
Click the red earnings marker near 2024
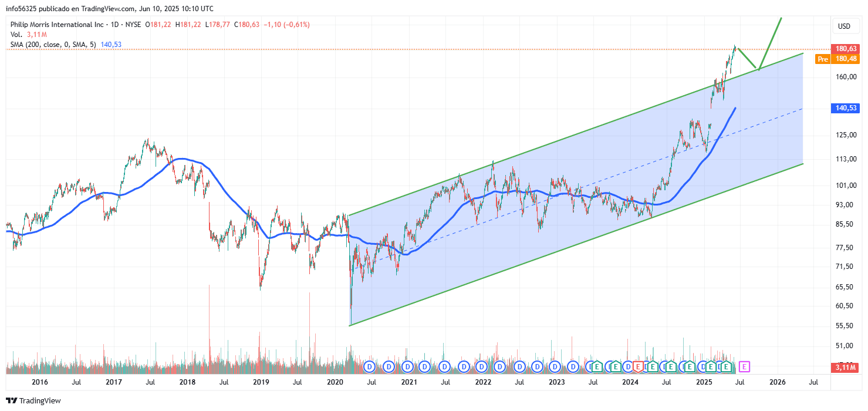pyautogui.click(x=637, y=367)
